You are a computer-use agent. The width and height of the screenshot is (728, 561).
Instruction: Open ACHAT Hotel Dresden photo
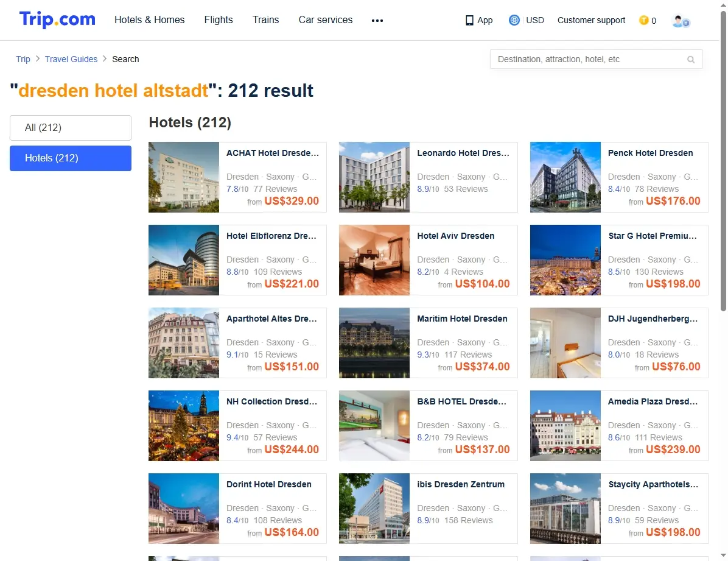point(183,177)
